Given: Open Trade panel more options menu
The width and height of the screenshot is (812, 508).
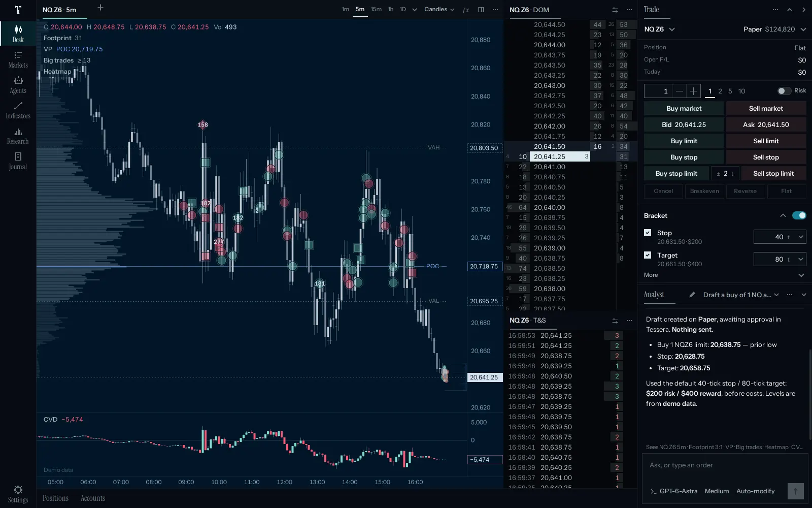Looking at the screenshot, I should click(775, 10).
